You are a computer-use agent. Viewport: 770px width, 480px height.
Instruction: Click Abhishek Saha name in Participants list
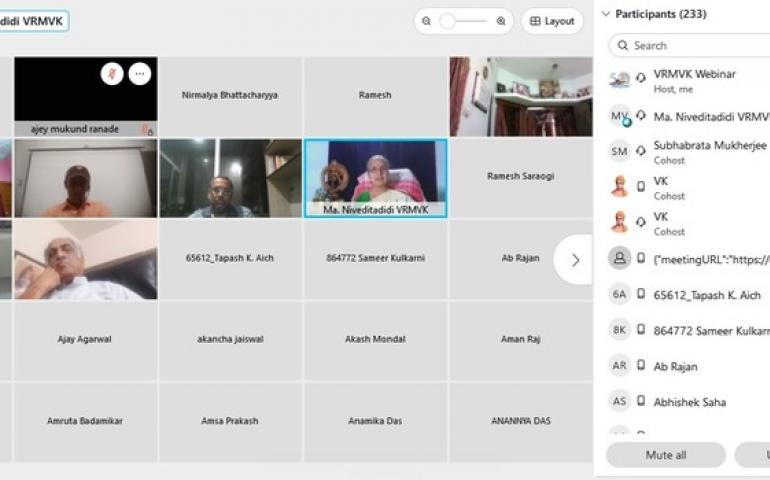(689, 402)
